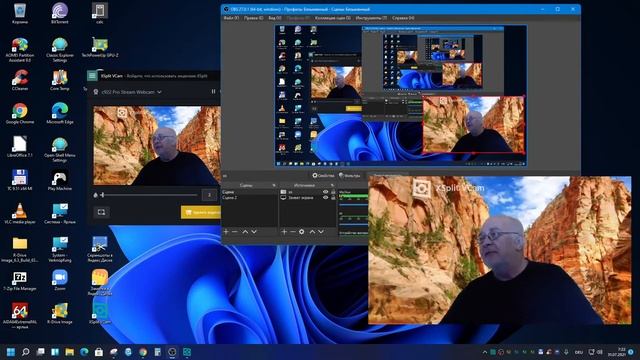
Task: Open the XSplit VCam hamburger menu
Action: pyautogui.click(x=92, y=76)
